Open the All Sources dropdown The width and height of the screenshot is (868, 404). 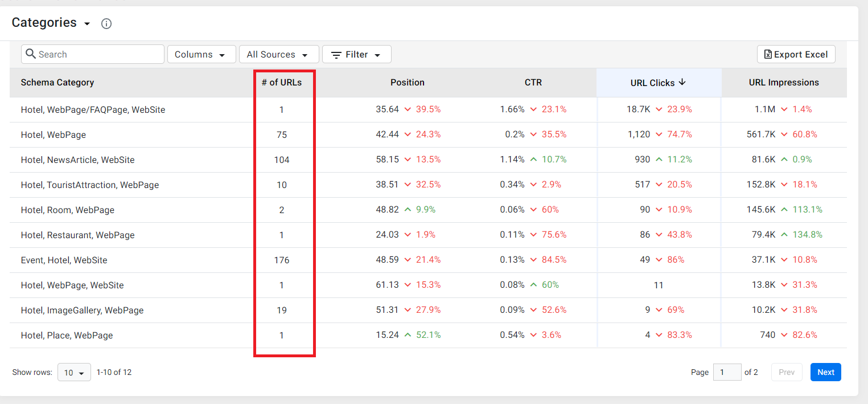[279, 54]
